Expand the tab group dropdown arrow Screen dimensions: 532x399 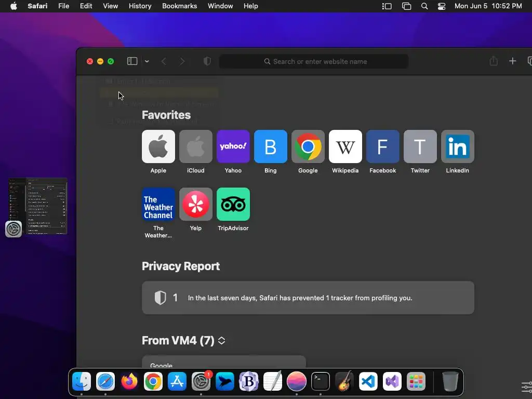147,61
